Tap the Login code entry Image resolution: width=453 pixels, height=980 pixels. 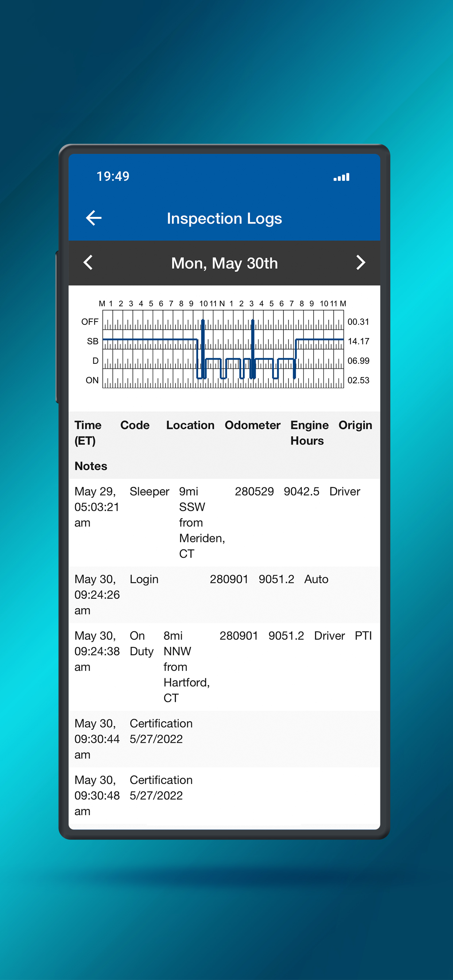[144, 579]
